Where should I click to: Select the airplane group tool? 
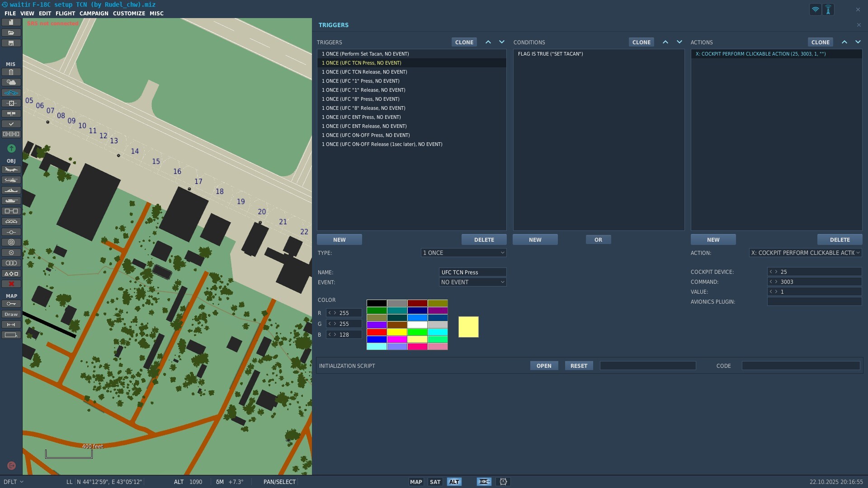coord(11,169)
